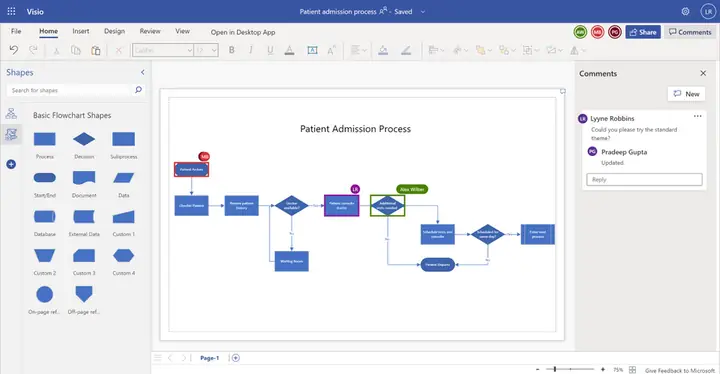Select the Subprocess shape
This screenshot has width=720, height=374.
(124, 139)
